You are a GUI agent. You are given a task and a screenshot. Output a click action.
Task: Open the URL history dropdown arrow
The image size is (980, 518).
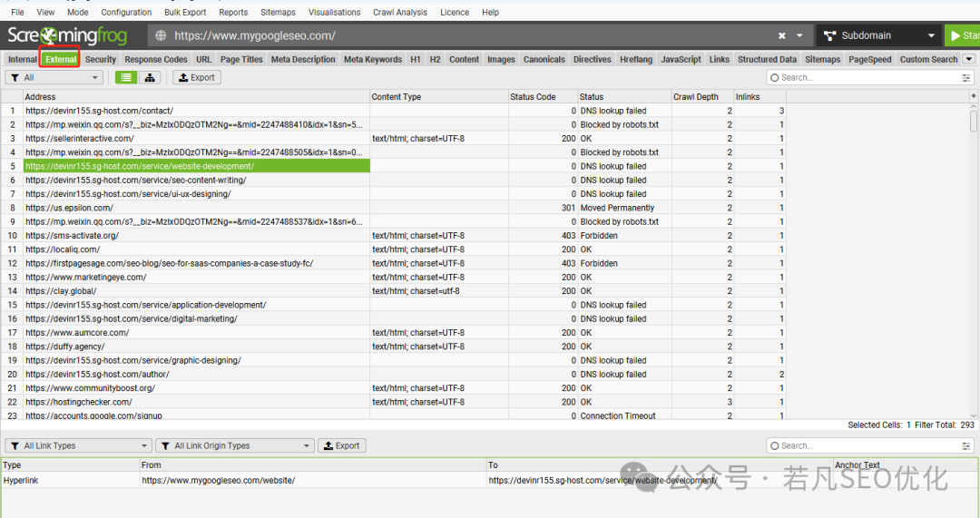(x=799, y=35)
